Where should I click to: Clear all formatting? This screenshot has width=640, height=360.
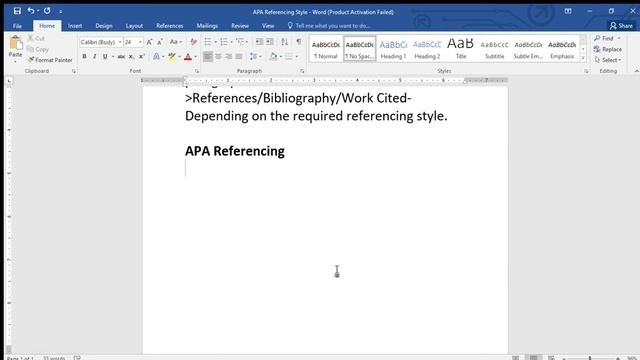(x=193, y=42)
